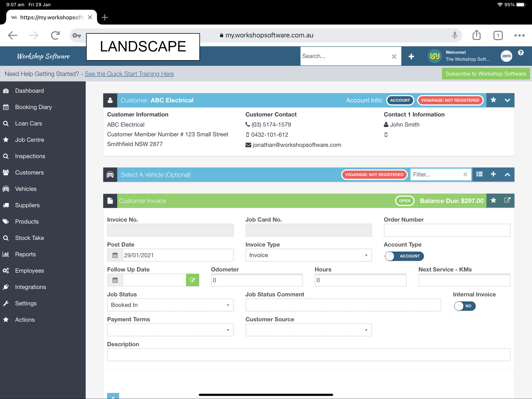This screenshot has height=399, width=532.
Task: Toggle the Internal Invoice switch
Action: 465,306
